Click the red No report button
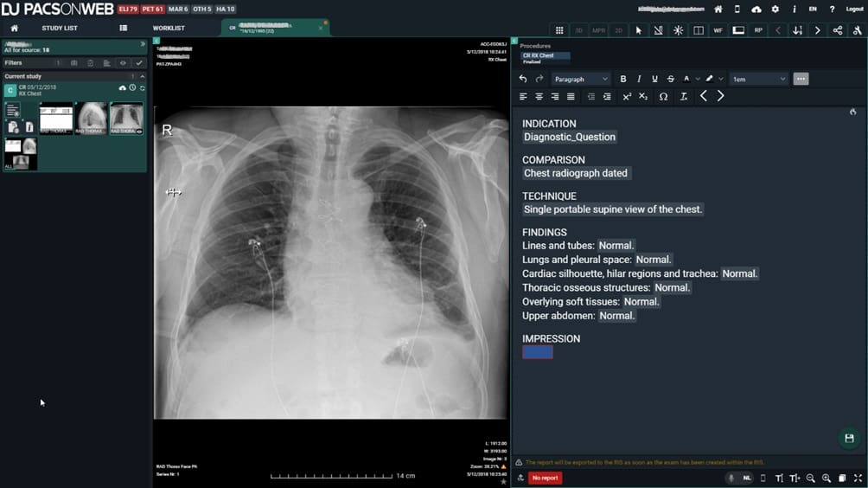 [x=545, y=478]
